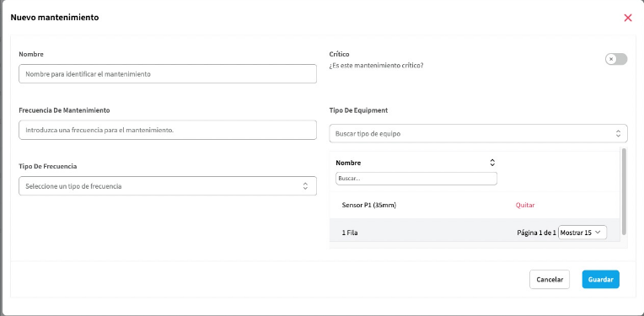Open the Tipo De Frecuencia dropdown

click(168, 186)
